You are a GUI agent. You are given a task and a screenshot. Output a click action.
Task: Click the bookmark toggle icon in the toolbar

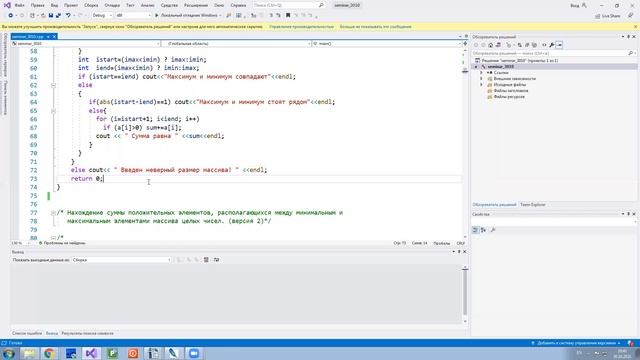[288, 16]
